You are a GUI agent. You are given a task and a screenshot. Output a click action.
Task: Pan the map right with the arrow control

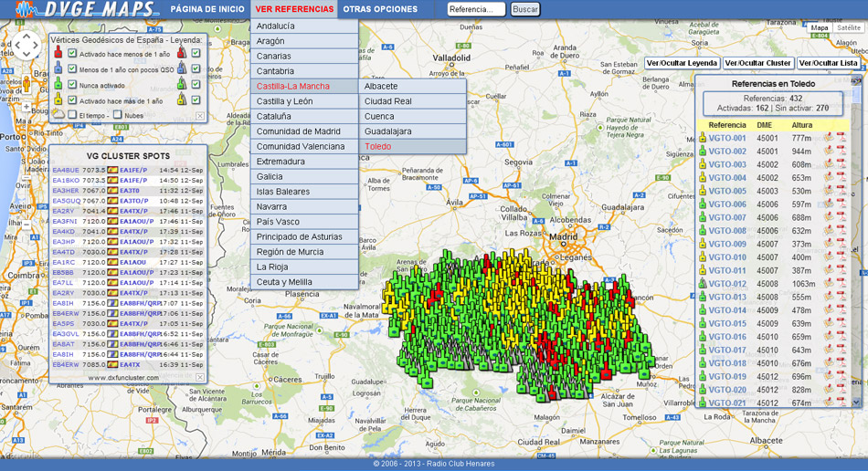point(36,46)
